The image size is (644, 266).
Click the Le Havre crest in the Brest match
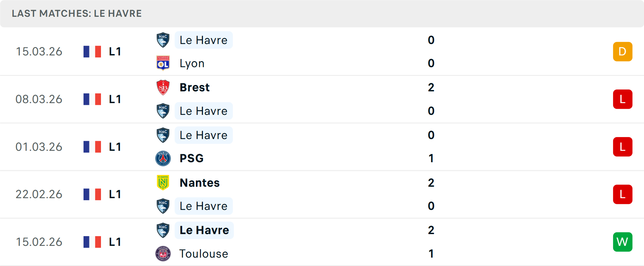coord(163,111)
